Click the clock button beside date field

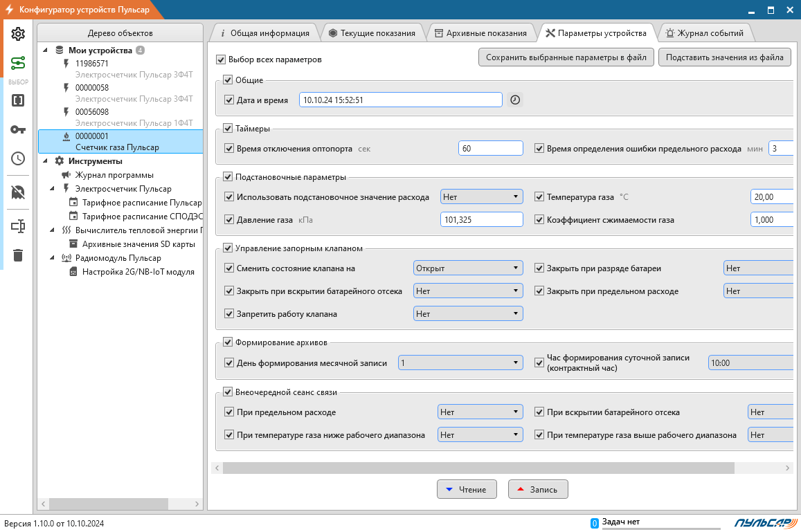515,100
